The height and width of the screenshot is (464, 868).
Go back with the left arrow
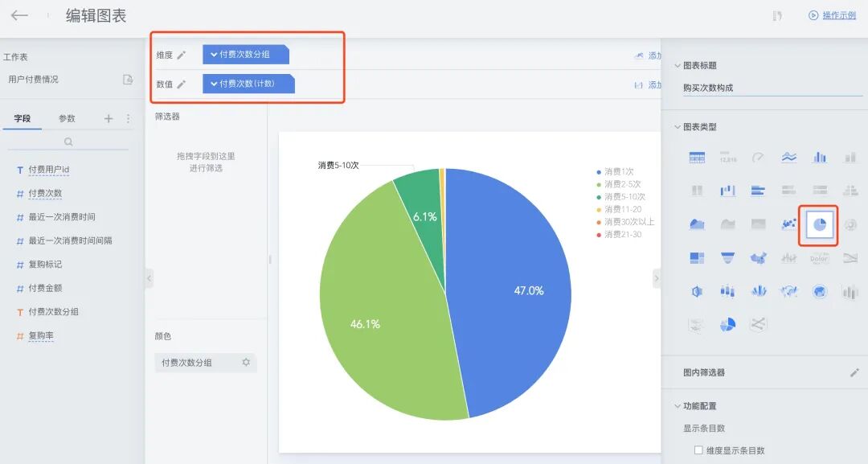[19, 15]
